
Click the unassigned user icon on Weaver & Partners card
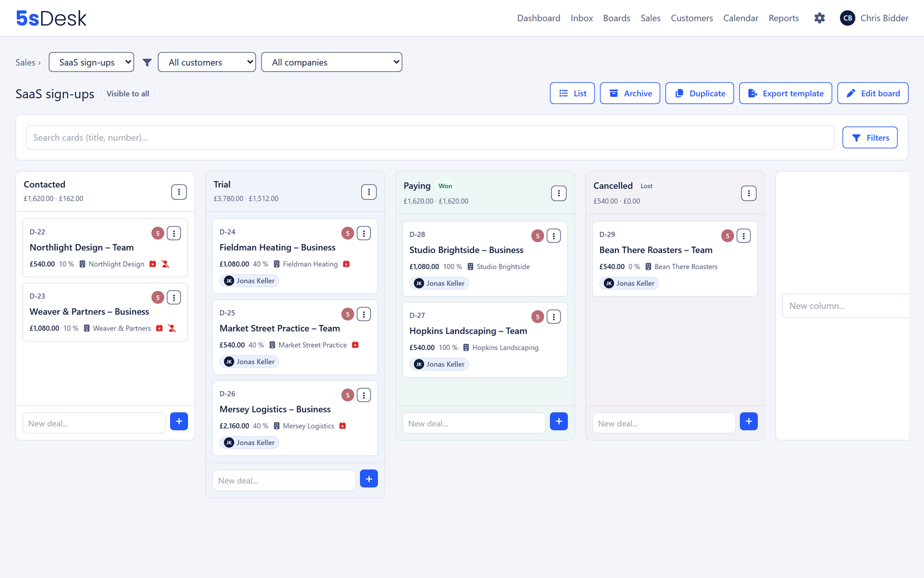tap(172, 328)
